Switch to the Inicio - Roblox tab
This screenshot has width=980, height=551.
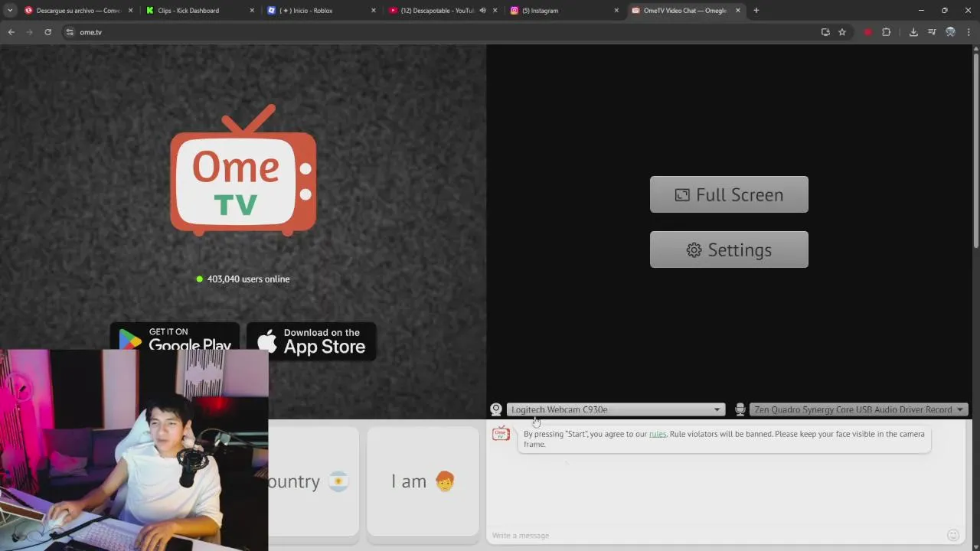pyautogui.click(x=322, y=11)
